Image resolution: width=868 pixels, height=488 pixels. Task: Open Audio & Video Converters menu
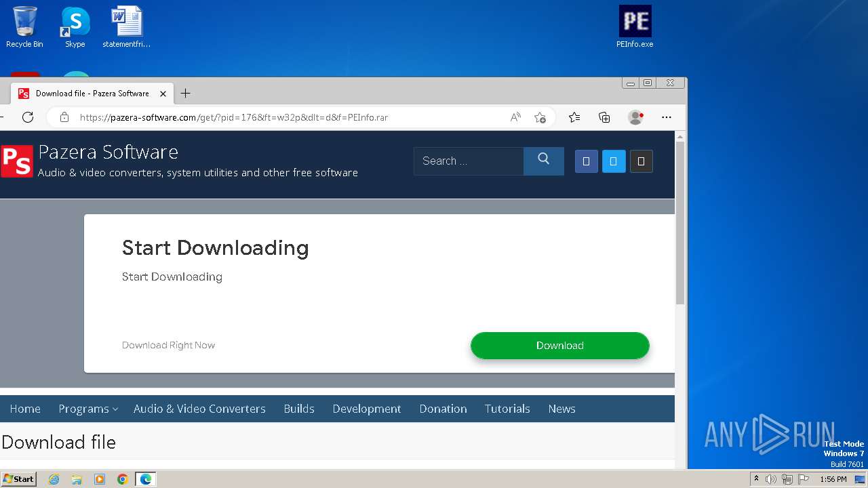tap(199, 409)
